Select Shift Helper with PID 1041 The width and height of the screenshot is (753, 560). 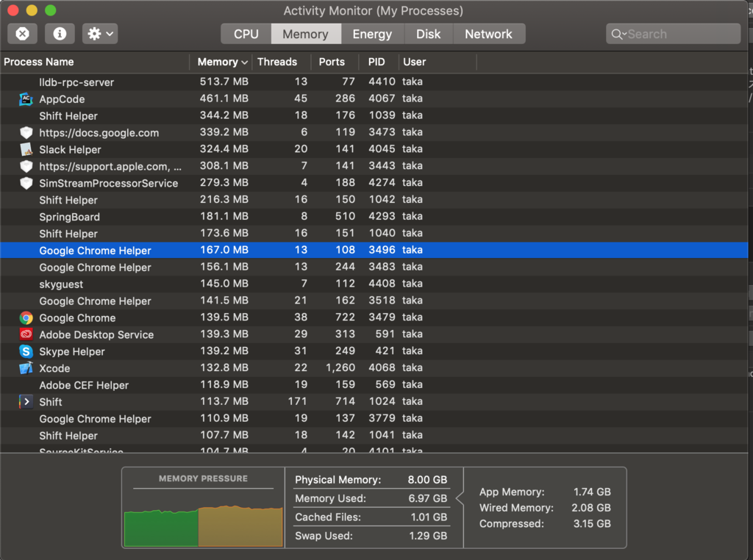coord(374,435)
